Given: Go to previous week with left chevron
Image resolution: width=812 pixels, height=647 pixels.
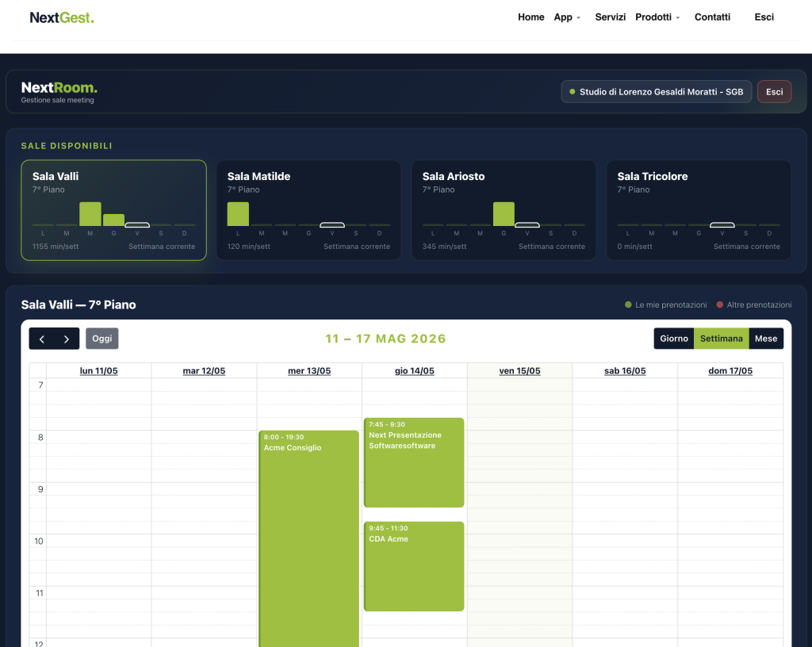Looking at the screenshot, I should pyautogui.click(x=42, y=339).
